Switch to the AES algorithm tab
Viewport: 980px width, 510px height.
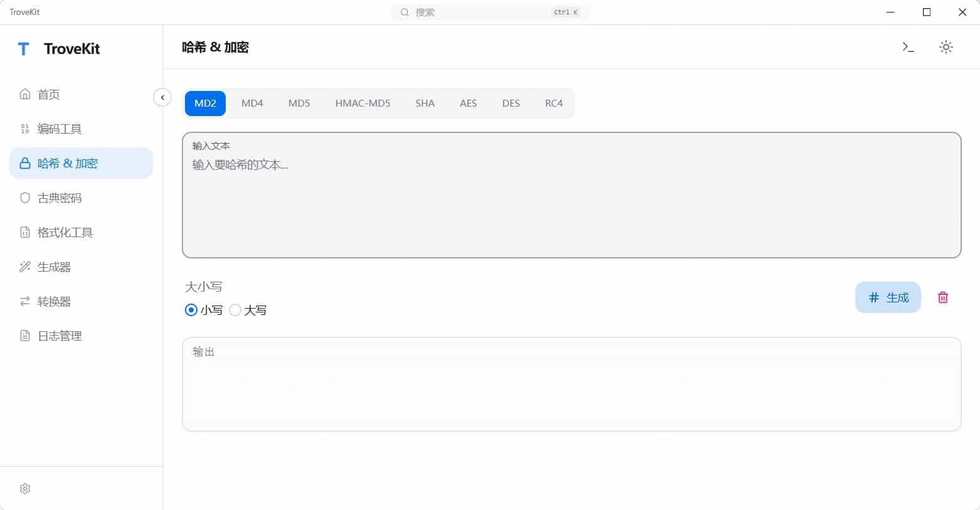468,103
